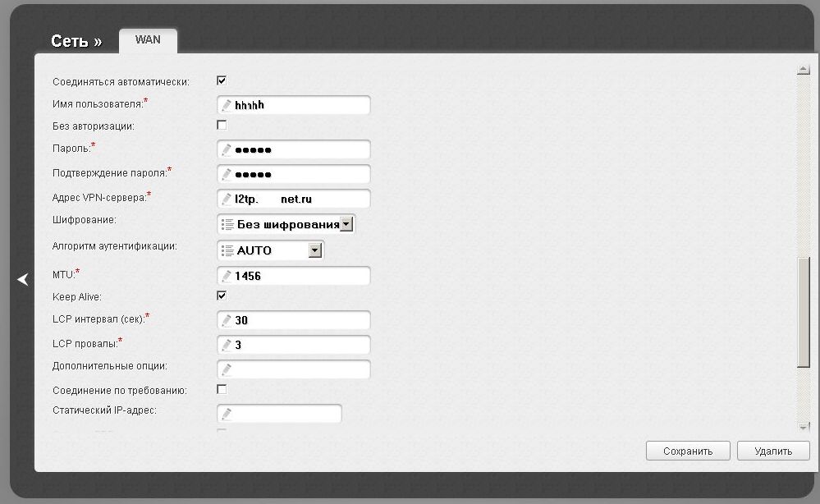Image resolution: width=820 pixels, height=504 pixels.
Task: Click scrollbar up arrow
Action: 804,70
